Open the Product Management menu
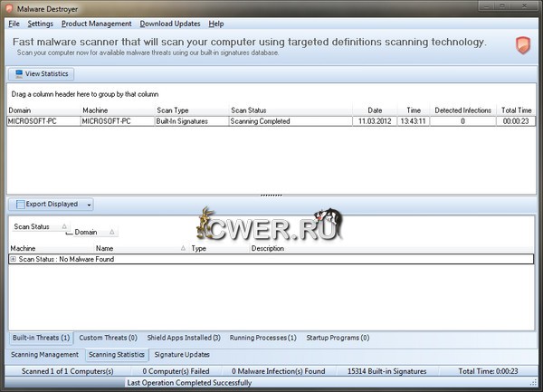The height and width of the screenshot is (392, 543). coord(96,24)
